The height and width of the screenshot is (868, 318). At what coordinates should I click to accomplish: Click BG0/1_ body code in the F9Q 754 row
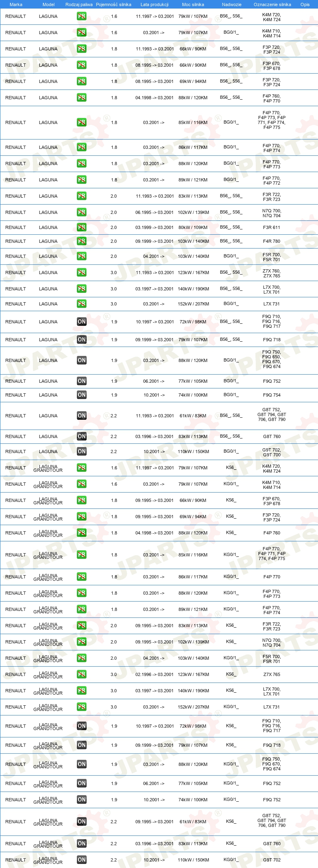(x=231, y=395)
